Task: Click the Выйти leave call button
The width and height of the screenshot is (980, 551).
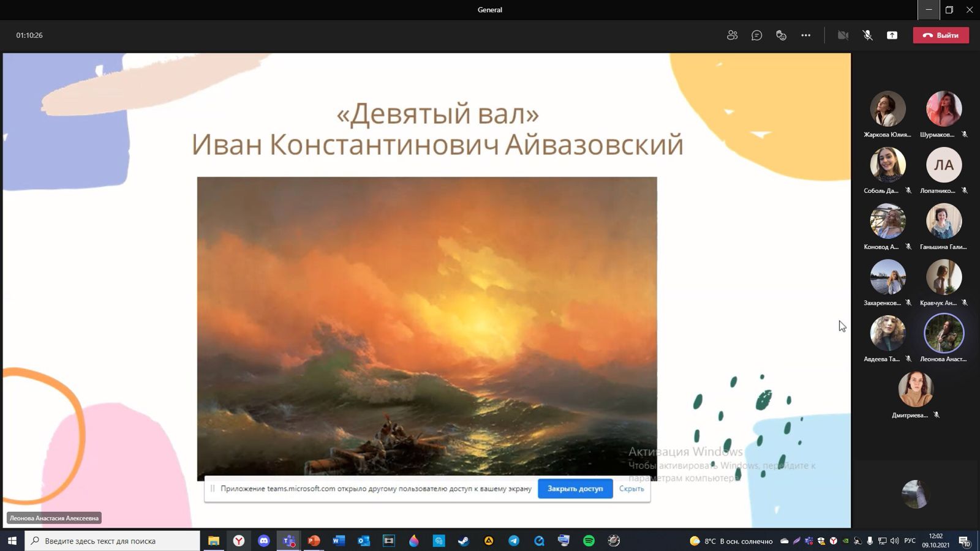Action: point(941,36)
